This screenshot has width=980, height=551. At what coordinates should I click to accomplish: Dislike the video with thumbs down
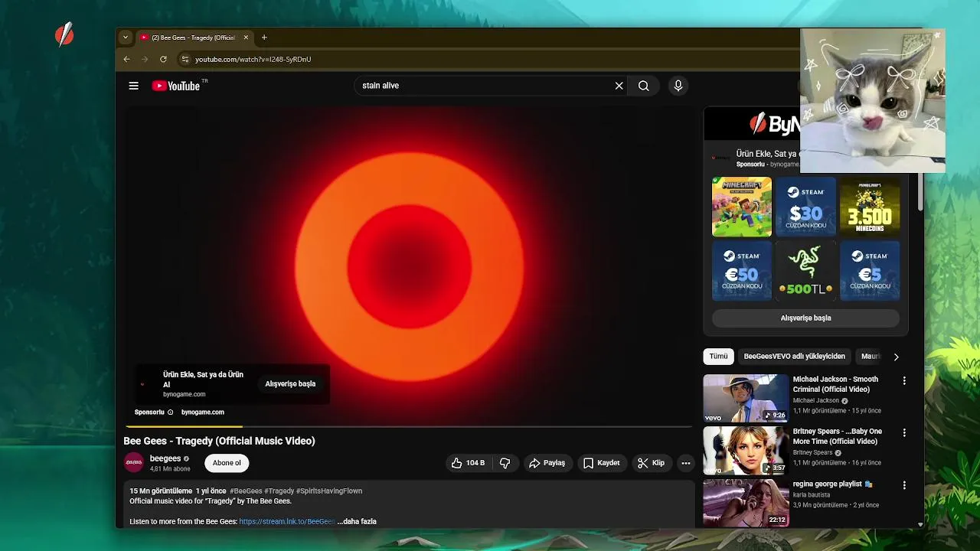(505, 463)
